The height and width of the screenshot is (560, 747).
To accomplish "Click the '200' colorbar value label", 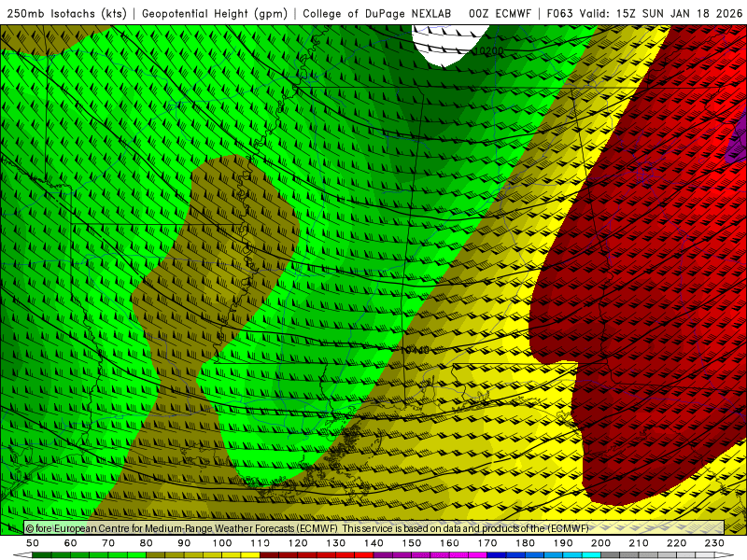I will [x=600, y=543].
